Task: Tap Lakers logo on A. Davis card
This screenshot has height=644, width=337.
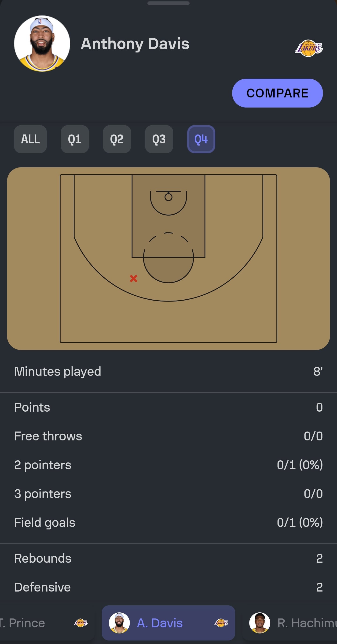Action: pyautogui.click(x=221, y=623)
